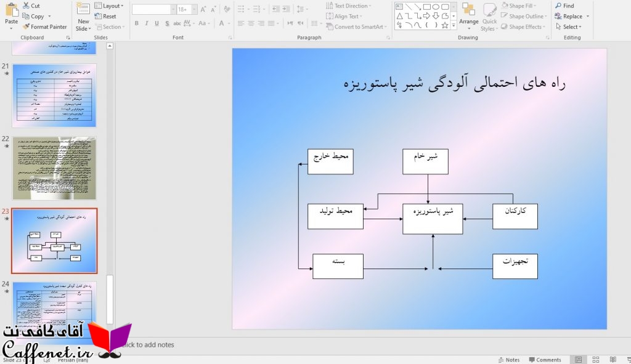Click the slide panel scroll-up arrow
The image size is (631, 364).
click(x=110, y=46)
